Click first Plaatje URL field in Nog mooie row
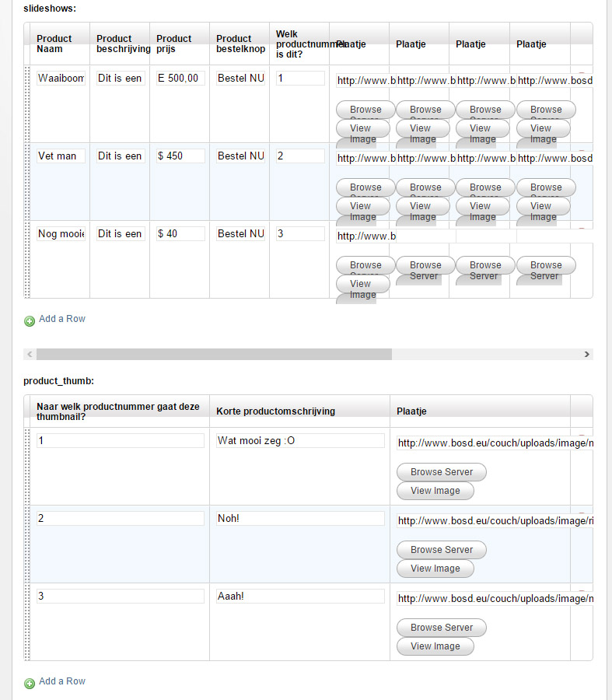The height and width of the screenshot is (700, 612). [x=366, y=236]
